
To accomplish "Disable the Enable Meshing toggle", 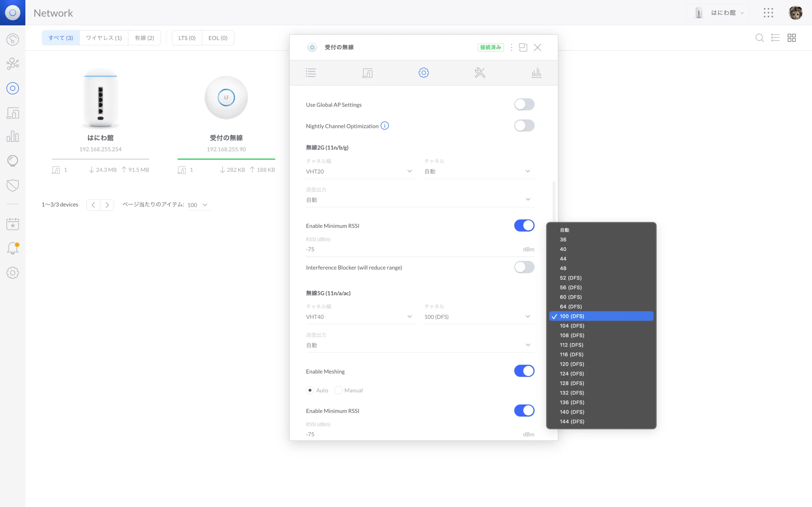I will 524,371.
